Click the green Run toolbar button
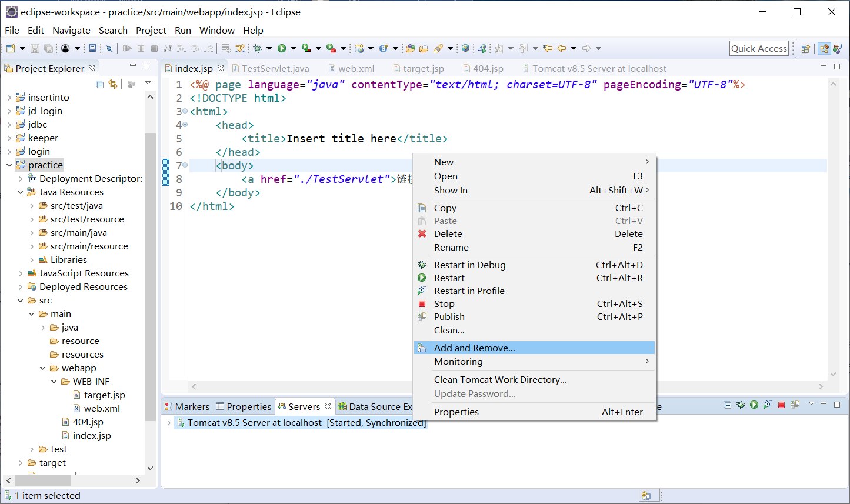The width and height of the screenshot is (850, 504). [x=281, y=48]
